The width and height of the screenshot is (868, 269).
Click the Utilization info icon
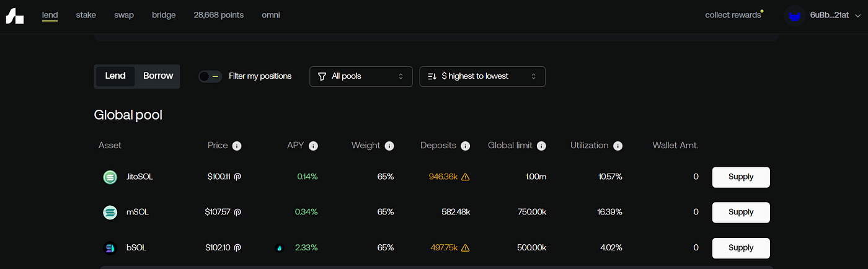click(618, 146)
